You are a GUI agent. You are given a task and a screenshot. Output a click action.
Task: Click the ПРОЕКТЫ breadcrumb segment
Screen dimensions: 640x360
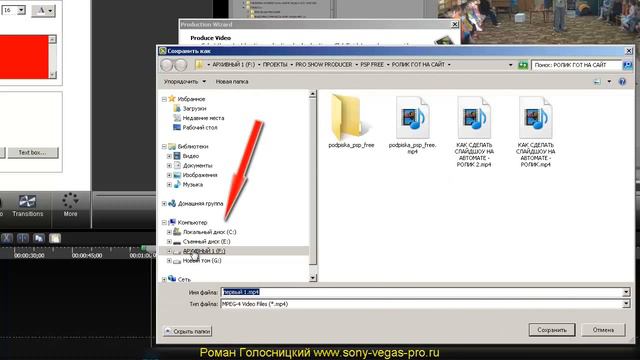[275, 64]
